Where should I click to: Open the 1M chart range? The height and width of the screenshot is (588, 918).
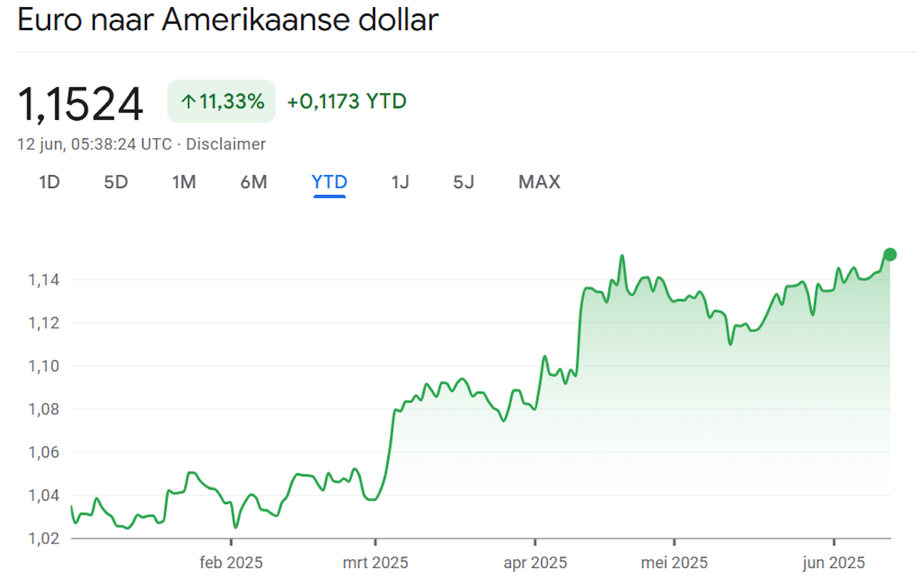click(184, 182)
